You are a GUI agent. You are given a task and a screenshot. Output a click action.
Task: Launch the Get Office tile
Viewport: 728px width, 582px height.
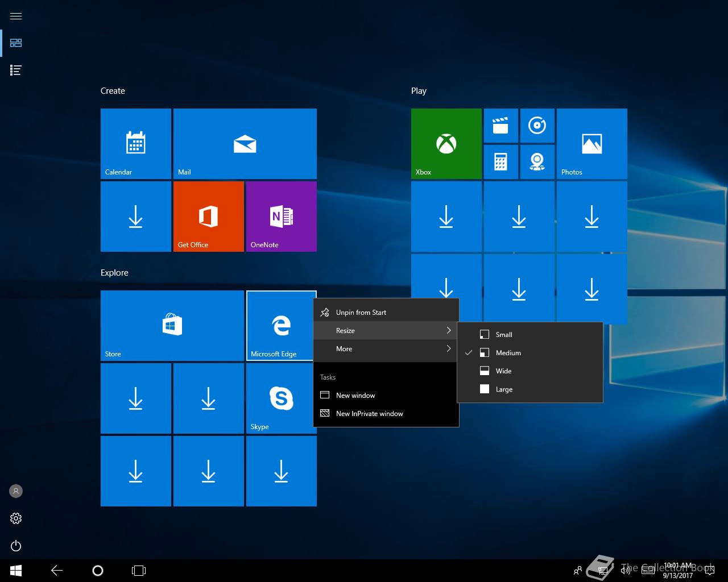(x=209, y=217)
